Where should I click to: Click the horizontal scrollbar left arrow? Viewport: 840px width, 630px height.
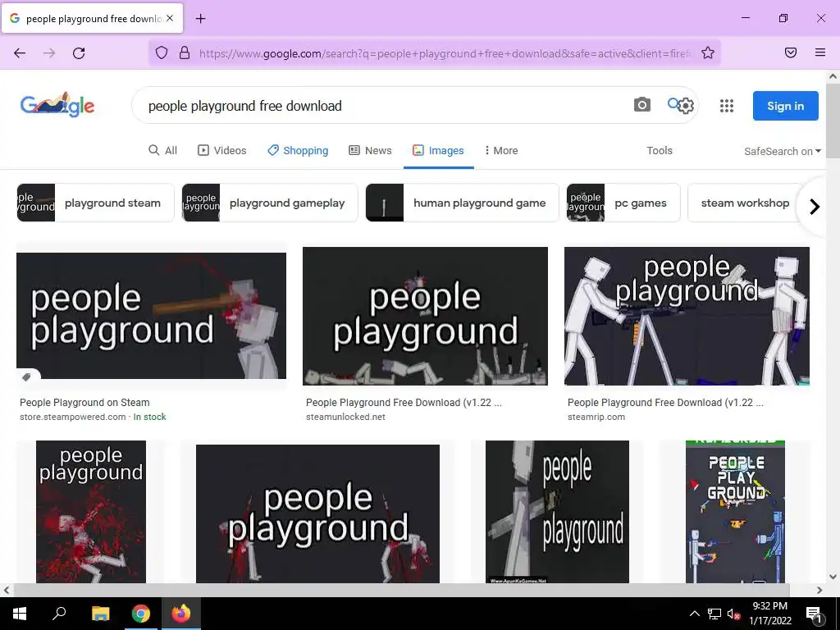point(7,590)
